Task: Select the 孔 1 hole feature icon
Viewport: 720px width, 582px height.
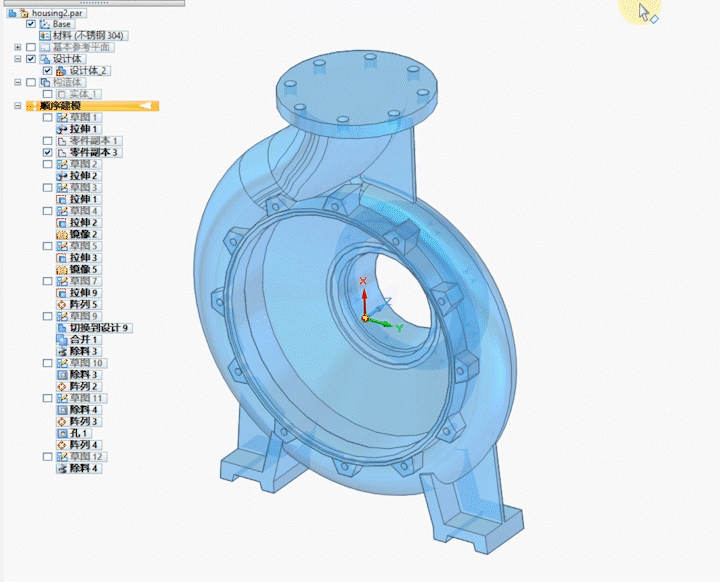Action: pos(62,433)
